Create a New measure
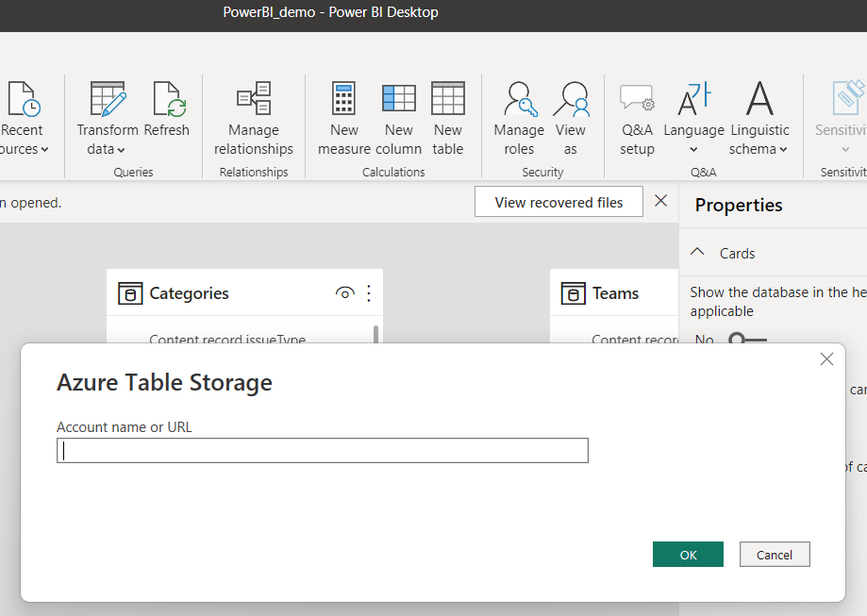The width and height of the screenshot is (867, 616). pos(344,118)
